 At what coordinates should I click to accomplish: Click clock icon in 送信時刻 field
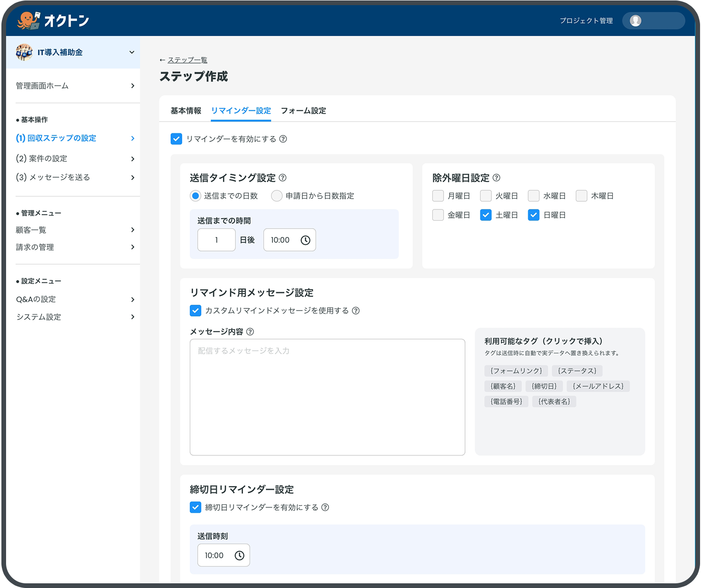coord(239,555)
